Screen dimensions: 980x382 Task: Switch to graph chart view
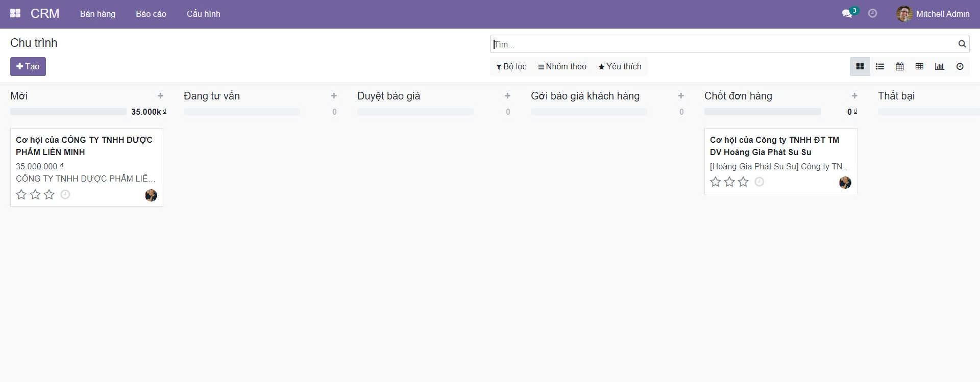[940, 67]
